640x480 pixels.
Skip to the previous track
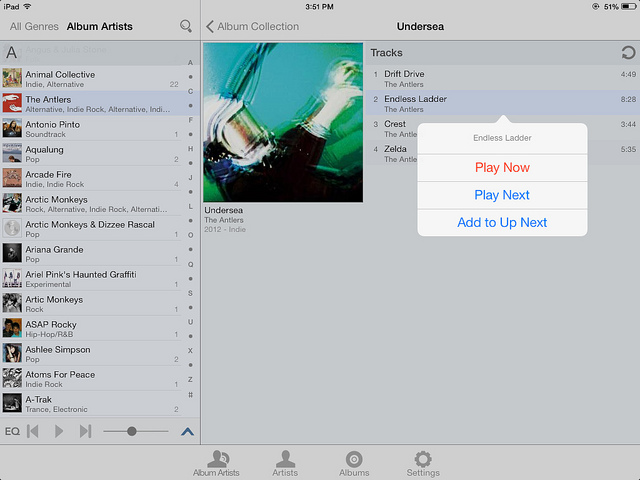click(x=33, y=431)
